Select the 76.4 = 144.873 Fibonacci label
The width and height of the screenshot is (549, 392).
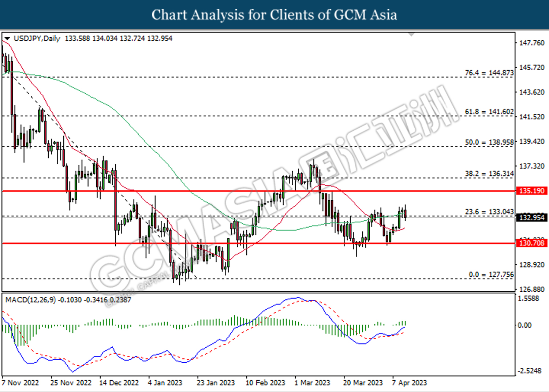pyautogui.click(x=489, y=73)
